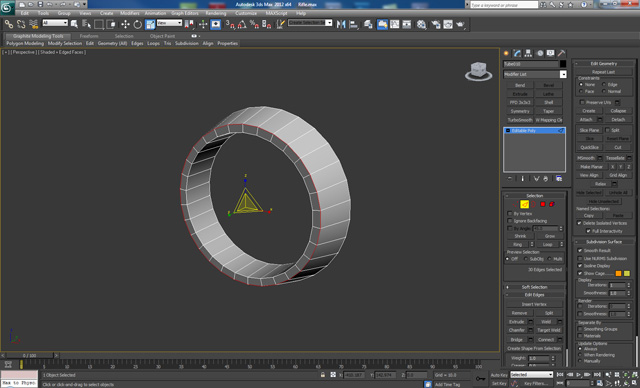Image resolution: width=640 pixels, height=388 pixels.
Task: Click the Select by Name icon
Action: click(87, 24)
